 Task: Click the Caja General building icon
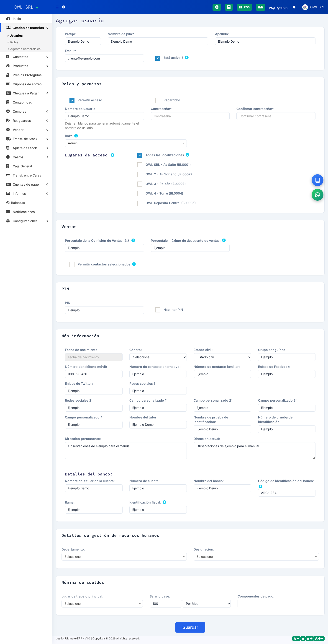pyautogui.click(x=8, y=166)
